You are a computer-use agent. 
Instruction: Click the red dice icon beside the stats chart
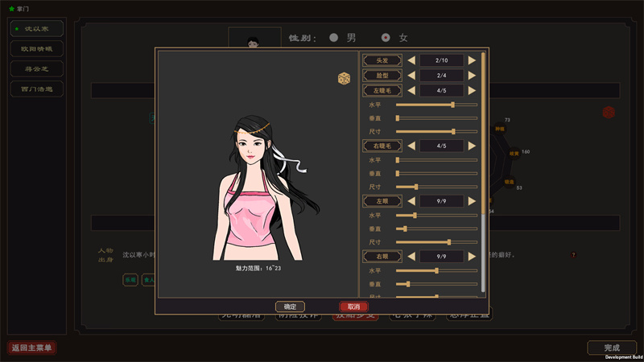pyautogui.click(x=609, y=112)
